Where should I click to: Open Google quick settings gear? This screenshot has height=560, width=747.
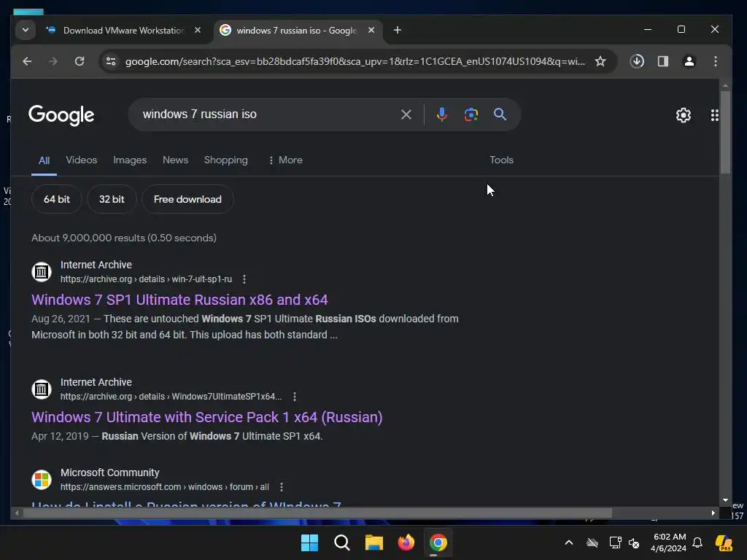click(x=683, y=114)
